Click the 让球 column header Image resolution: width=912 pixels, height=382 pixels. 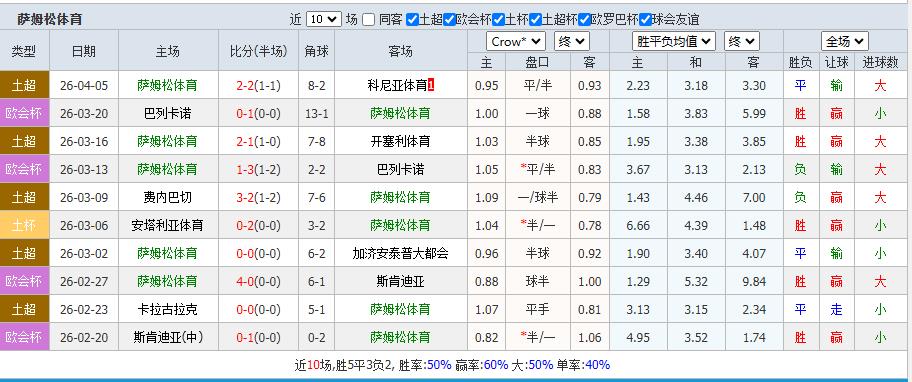coord(836,62)
